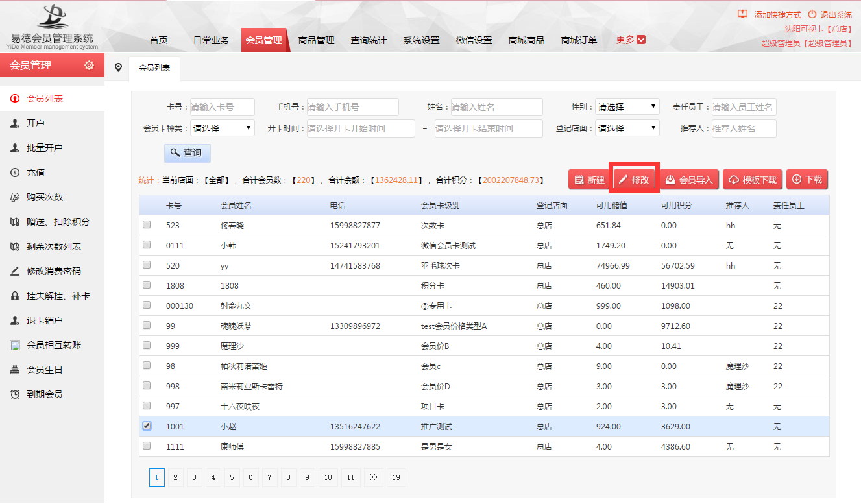Click the 会员导入 button

[x=689, y=180]
